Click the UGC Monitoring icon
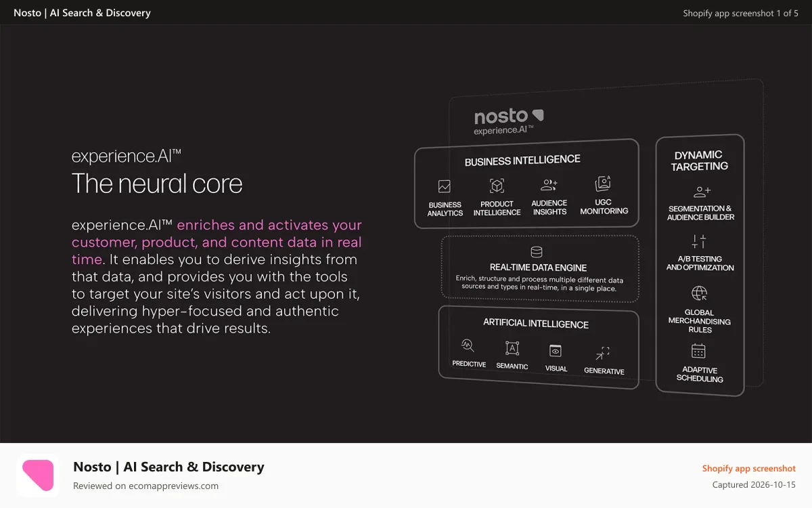Viewport: 812px width, 508px height. (x=603, y=184)
